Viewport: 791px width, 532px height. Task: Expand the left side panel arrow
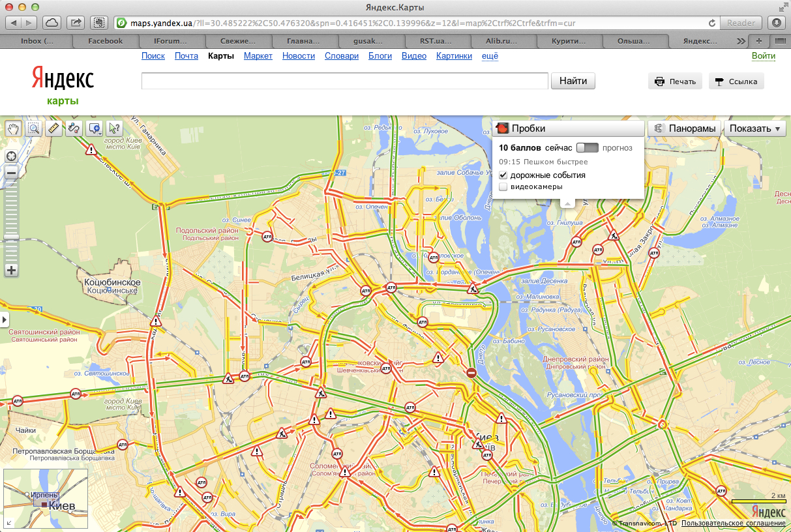[5, 319]
